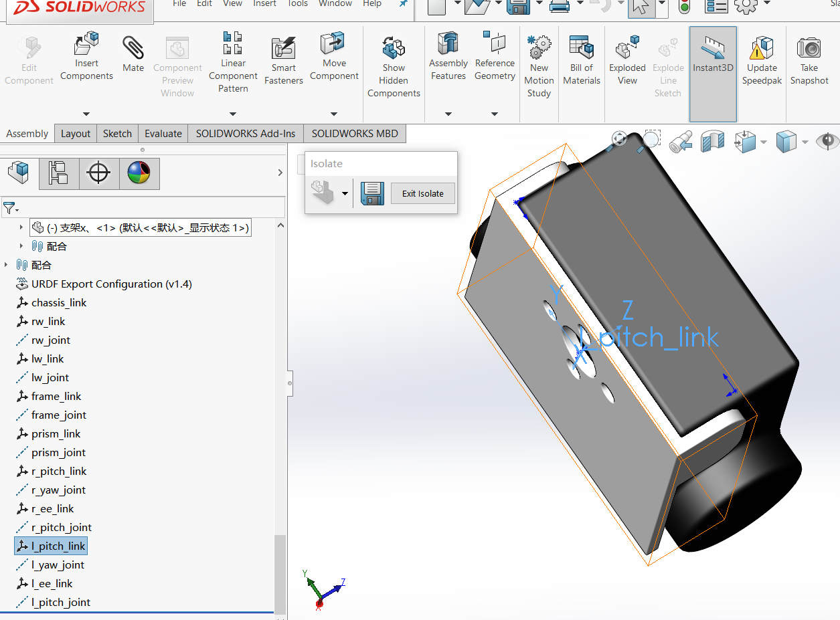Toggle Instant3D in the ribbon
This screenshot has height=620, width=840.
tap(712, 57)
